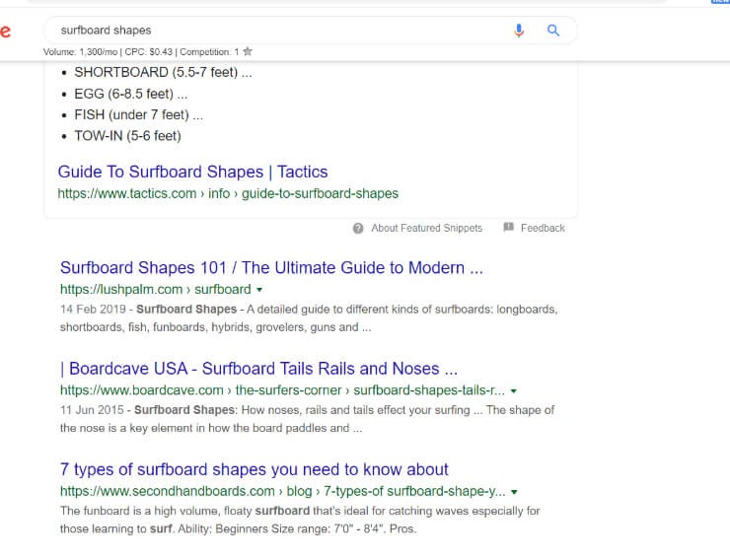Click the CPC: $0.43 text

click(149, 52)
